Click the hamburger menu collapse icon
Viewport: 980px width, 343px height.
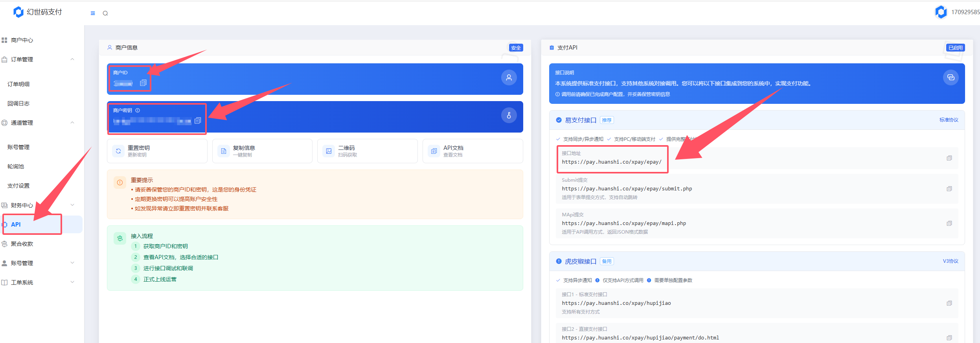[x=93, y=13]
